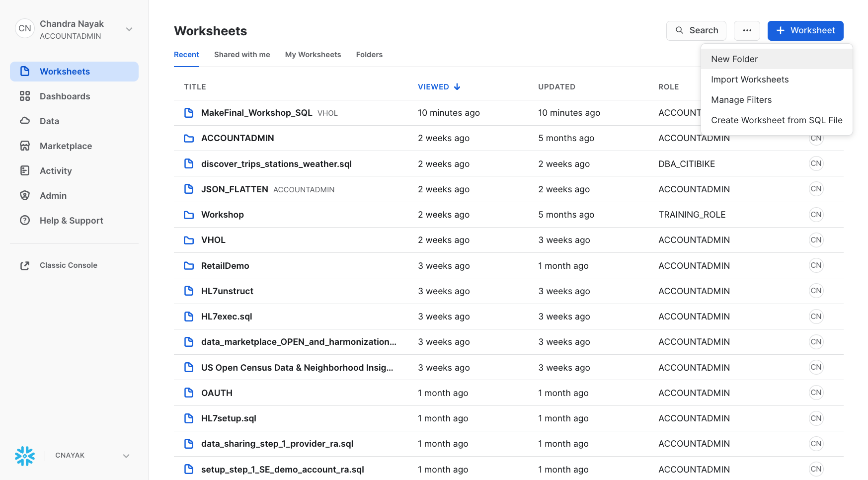Viewport: 868px width, 480px height.
Task: Open the HL7unstruct worksheet row
Action: click(x=227, y=291)
